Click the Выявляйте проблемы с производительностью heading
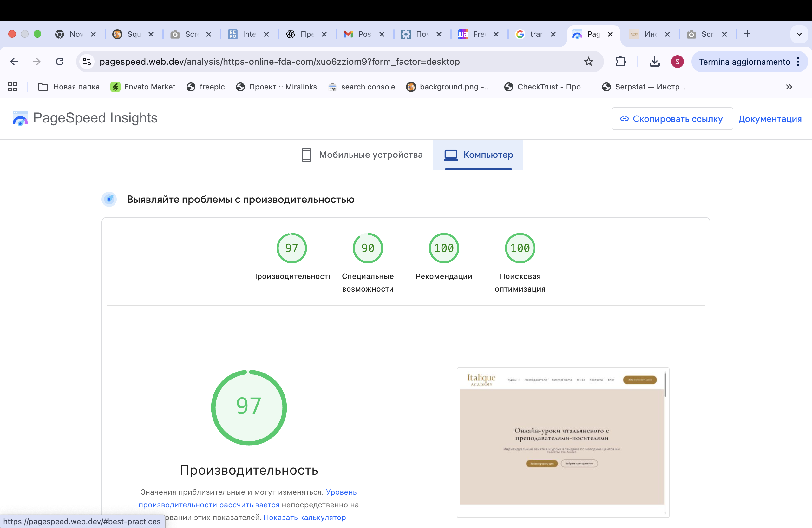Screen dimensions: 812x528 [x=240, y=199]
